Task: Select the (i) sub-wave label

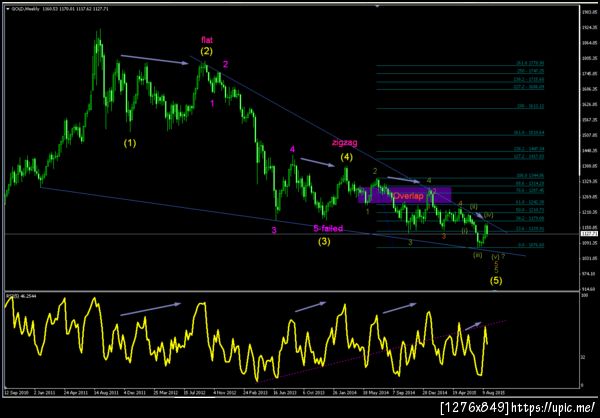Action: click(x=465, y=231)
